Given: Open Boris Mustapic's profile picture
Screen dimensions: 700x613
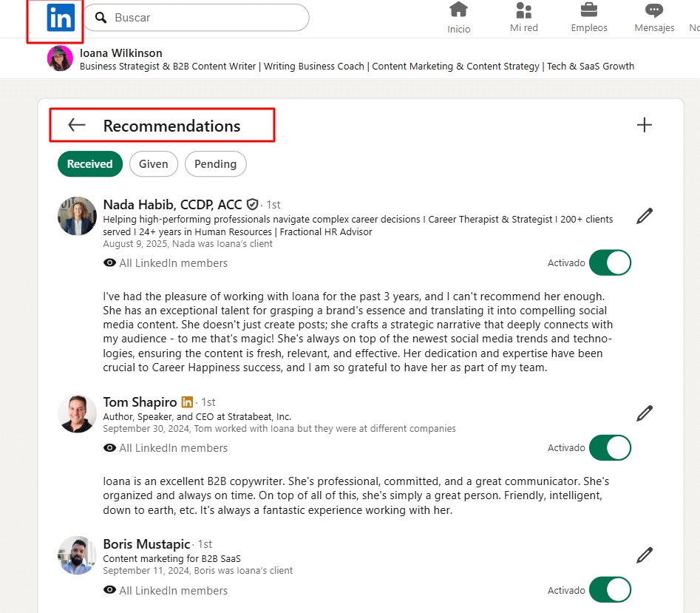Looking at the screenshot, I should tap(77, 555).
